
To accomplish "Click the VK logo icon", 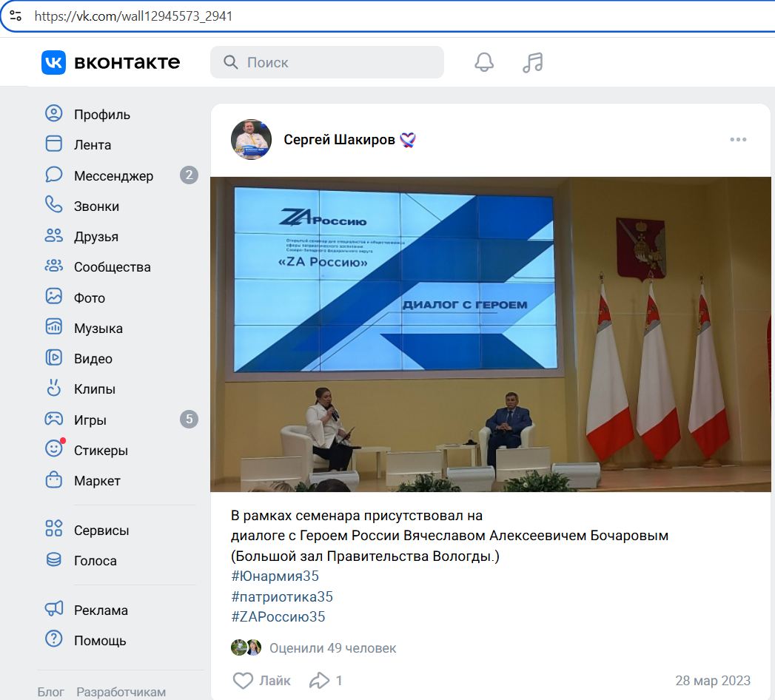I will click(53, 62).
